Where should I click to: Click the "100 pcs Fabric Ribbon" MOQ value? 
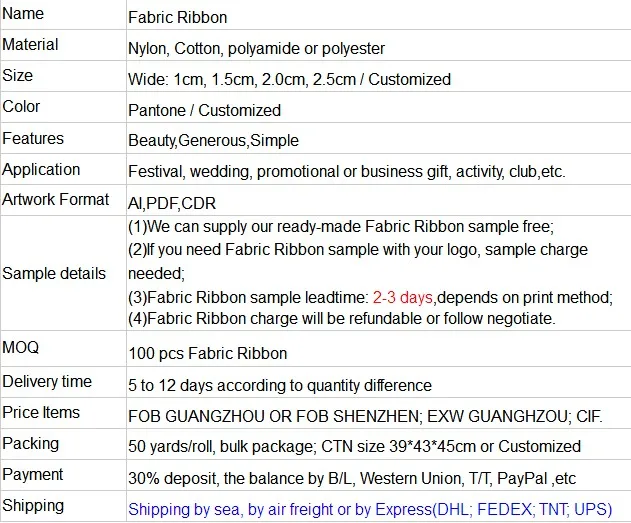point(208,353)
